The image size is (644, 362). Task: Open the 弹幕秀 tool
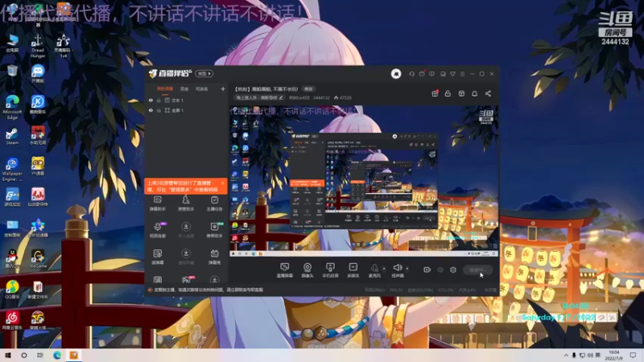(x=214, y=257)
